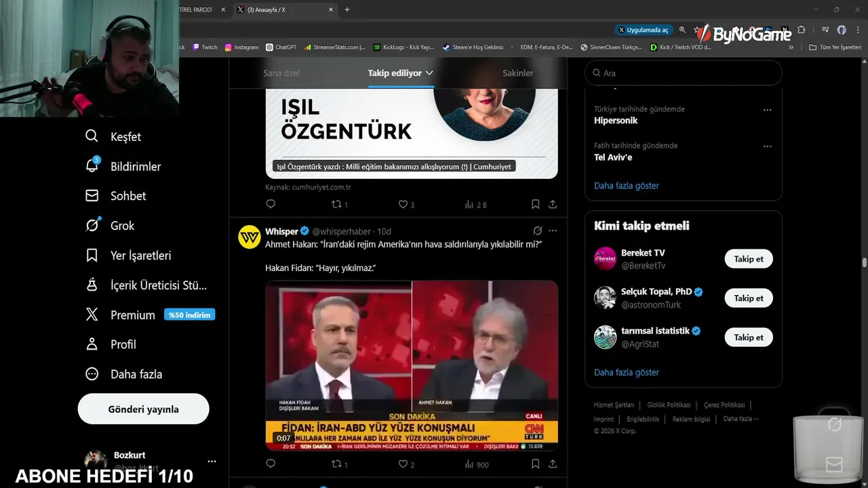Share the Işıl Özgentürk post

[553, 204]
